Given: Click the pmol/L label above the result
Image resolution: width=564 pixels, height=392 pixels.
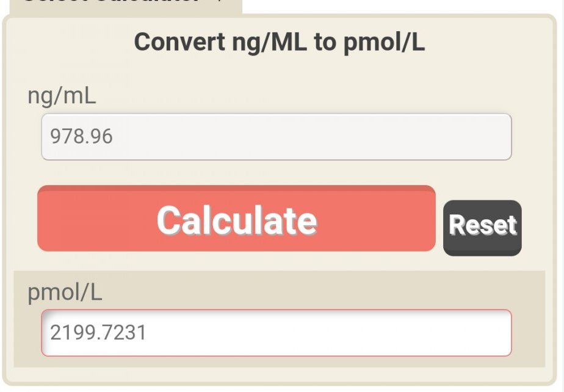Looking at the screenshot, I should pyautogui.click(x=65, y=293).
